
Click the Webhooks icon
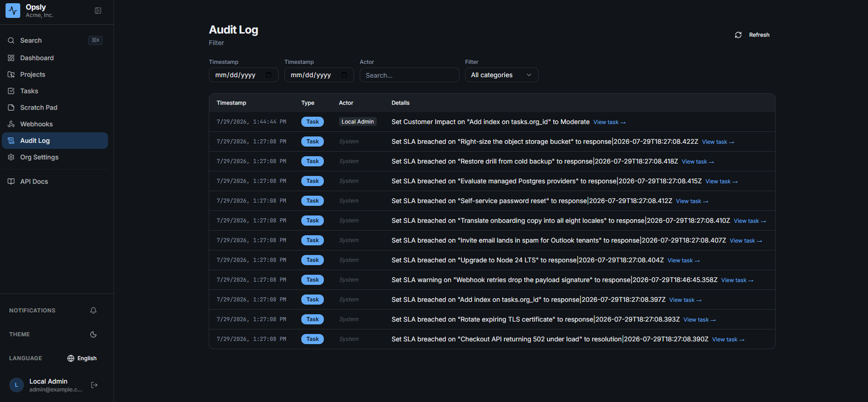point(11,124)
